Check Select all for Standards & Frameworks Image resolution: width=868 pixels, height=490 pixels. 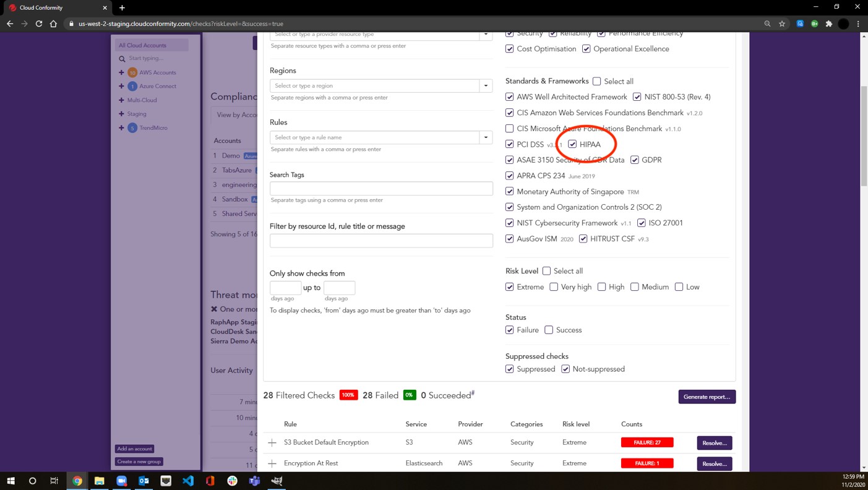597,81
